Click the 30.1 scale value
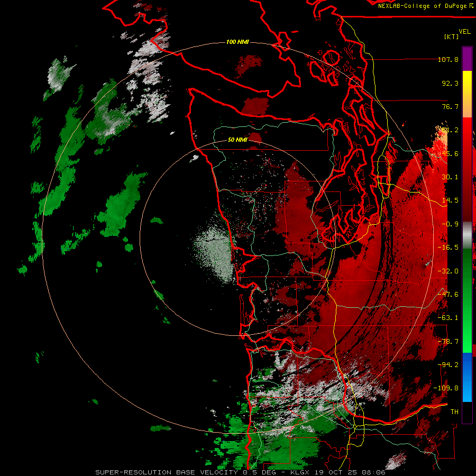Image resolution: width=476 pixels, height=476 pixels. pos(450,177)
